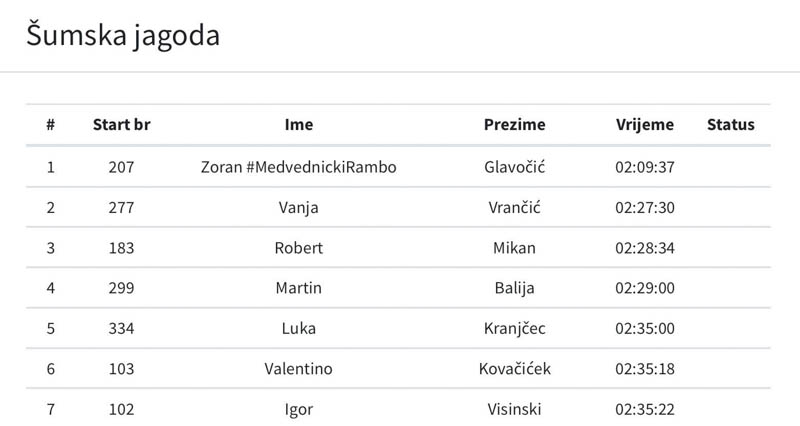Image resolution: width=800 pixels, height=426 pixels.
Task: Select the time 02:09:37
Action: [645, 167]
